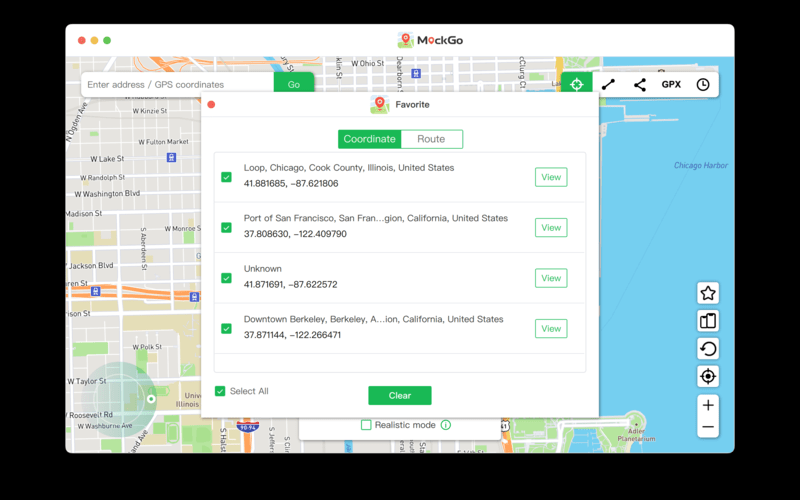Click coordinates 37.808630, -122.409790
The width and height of the screenshot is (800, 500).
click(295, 234)
